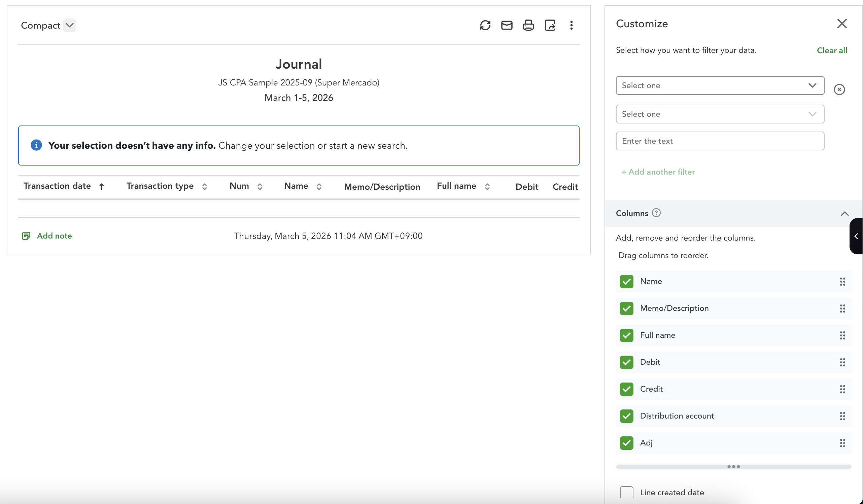The image size is (863, 504).
Task: Click Add another filter link
Action: pyautogui.click(x=658, y=172)
